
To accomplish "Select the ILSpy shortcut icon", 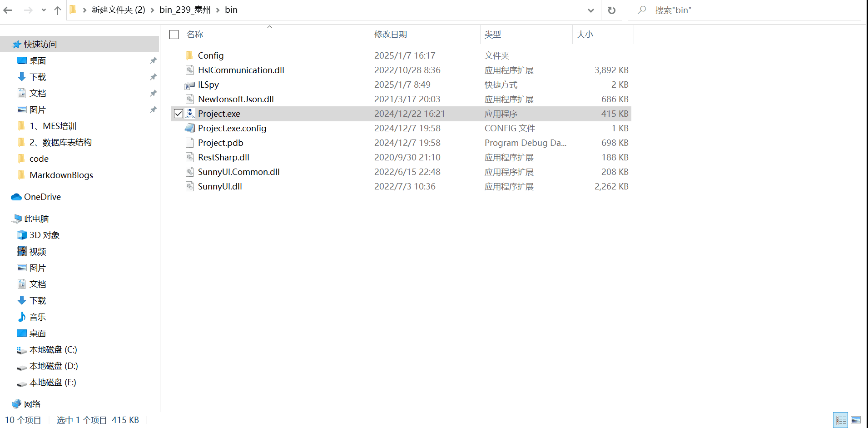I will pyautogui.click(x=190, y=85).
